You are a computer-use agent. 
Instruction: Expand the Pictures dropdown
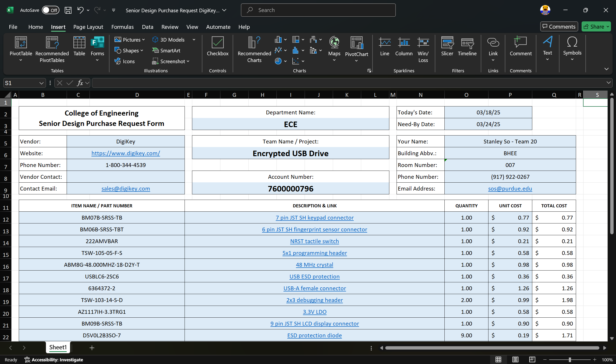pyautogui.click(x=143, y=40)
